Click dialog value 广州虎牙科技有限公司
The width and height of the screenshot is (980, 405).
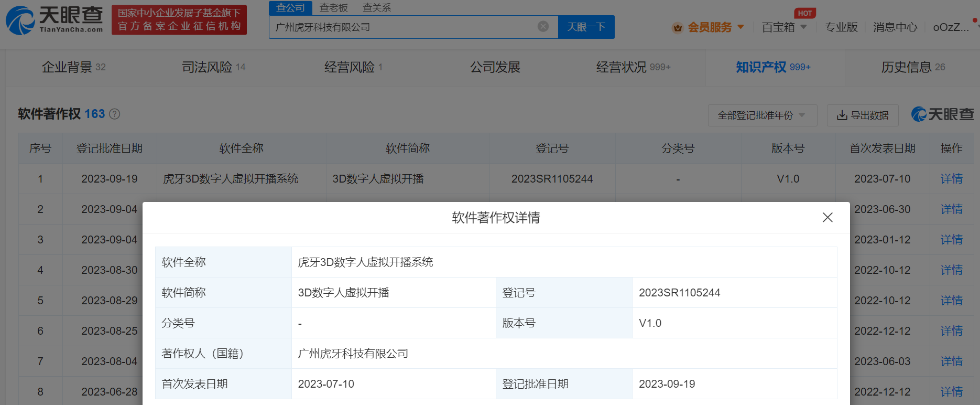point(353,354)
